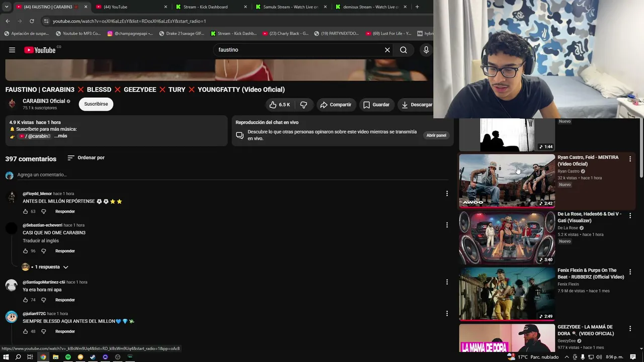Open options for the RUBBERZ video
This screenshot has width=644, height=362.
coord(630,272)
